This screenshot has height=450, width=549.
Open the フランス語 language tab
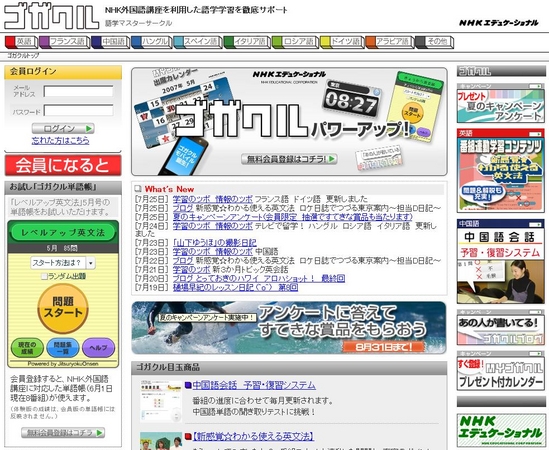(x=63, y=42)
